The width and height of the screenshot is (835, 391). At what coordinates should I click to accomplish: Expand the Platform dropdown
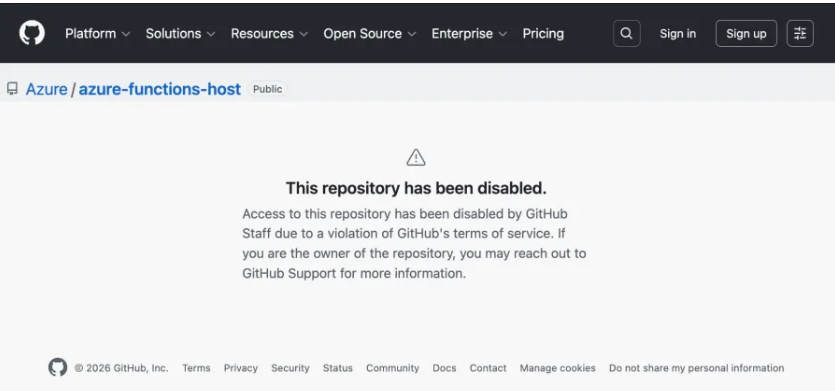(97, 34)
